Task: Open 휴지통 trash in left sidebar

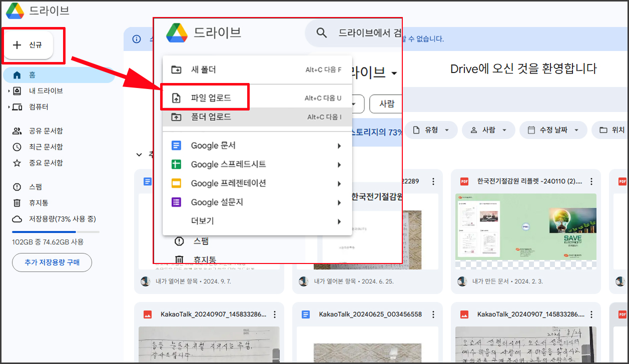Action: (x=38, y=203)
